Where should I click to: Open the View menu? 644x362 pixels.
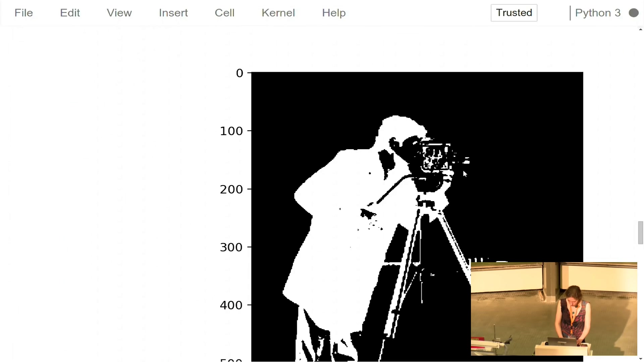[119, 13]
